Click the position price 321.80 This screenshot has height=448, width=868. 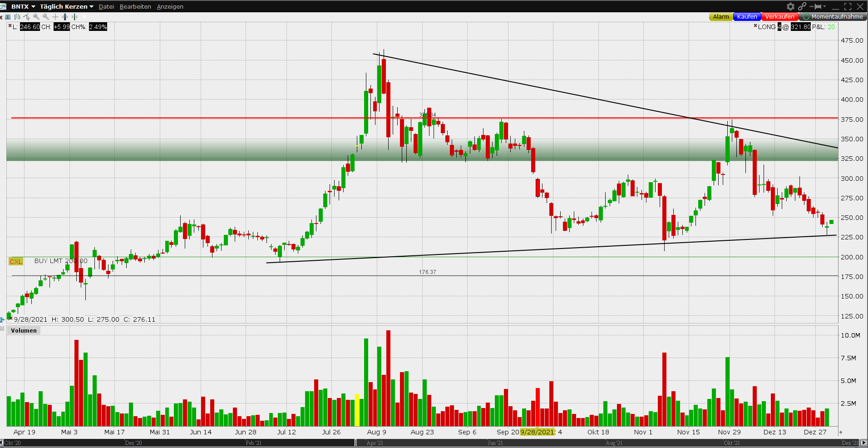point(801,27)
